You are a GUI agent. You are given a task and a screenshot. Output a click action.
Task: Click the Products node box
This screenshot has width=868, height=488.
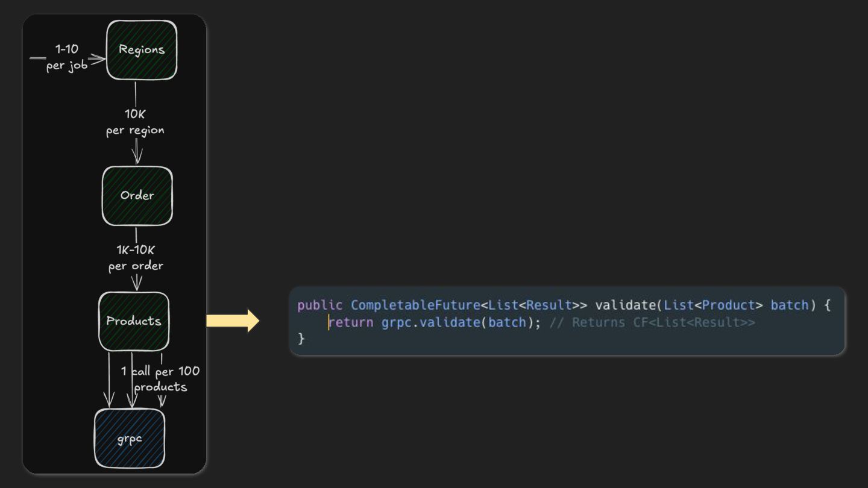[134, 321]
